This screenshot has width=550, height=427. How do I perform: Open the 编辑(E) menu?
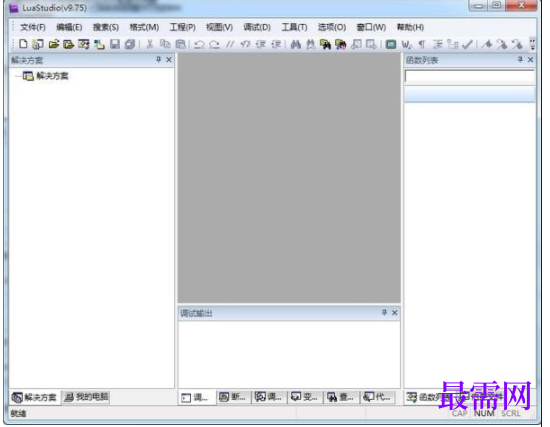[x=69, y=27]
